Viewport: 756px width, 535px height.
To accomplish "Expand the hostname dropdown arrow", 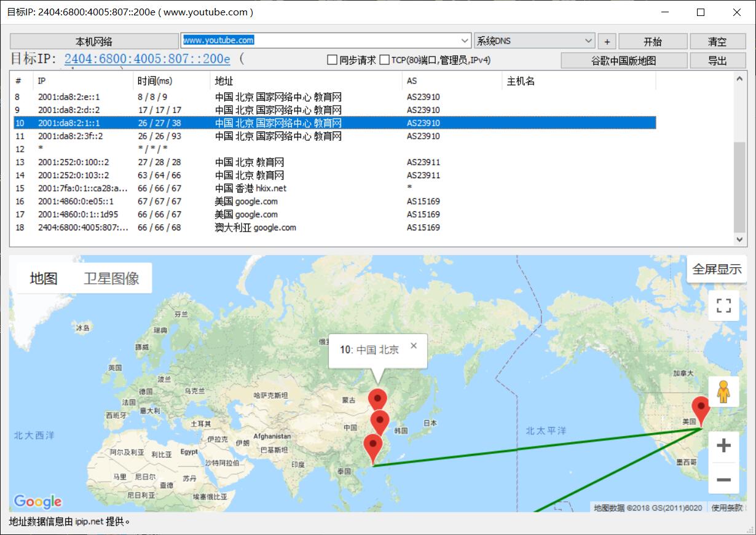I will (465, 41).
